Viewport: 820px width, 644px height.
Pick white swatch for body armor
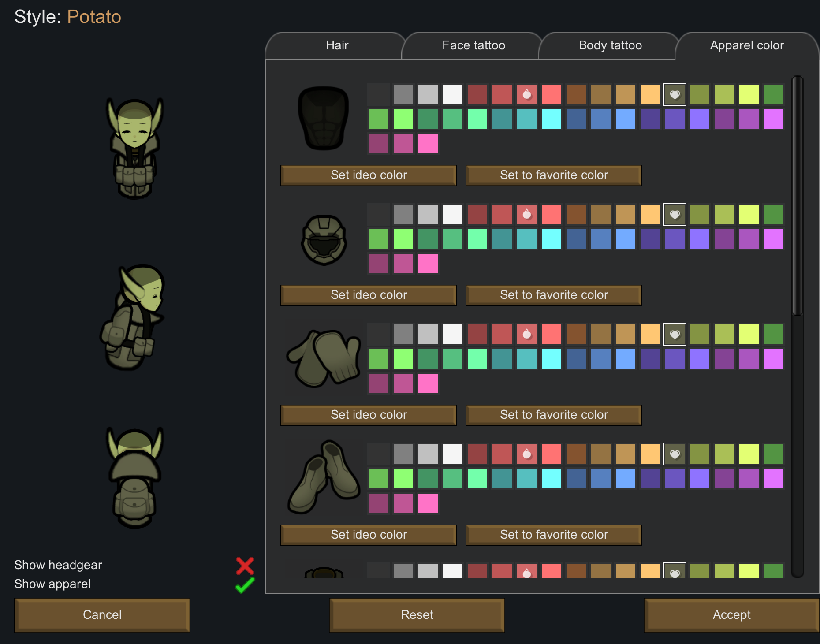453,94
